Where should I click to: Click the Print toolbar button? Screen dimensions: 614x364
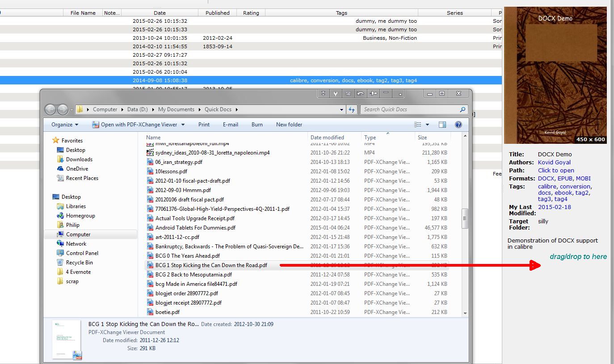click(204, 125)
